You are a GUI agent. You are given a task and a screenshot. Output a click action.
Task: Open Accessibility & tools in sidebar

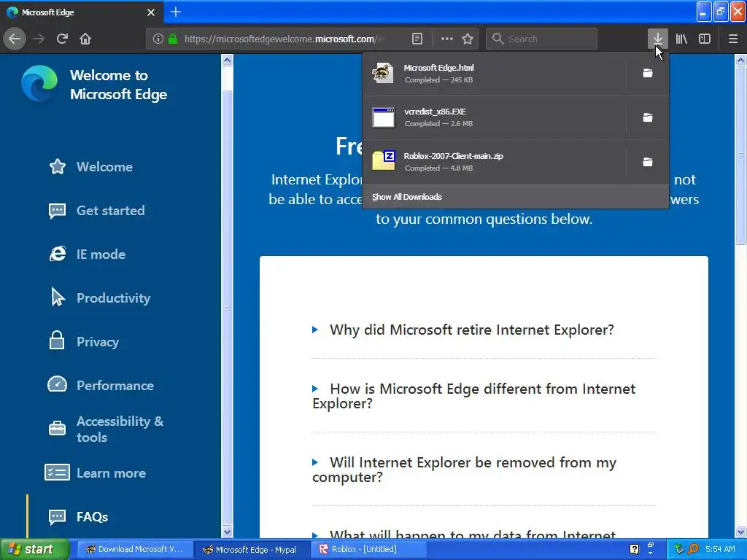106,429
